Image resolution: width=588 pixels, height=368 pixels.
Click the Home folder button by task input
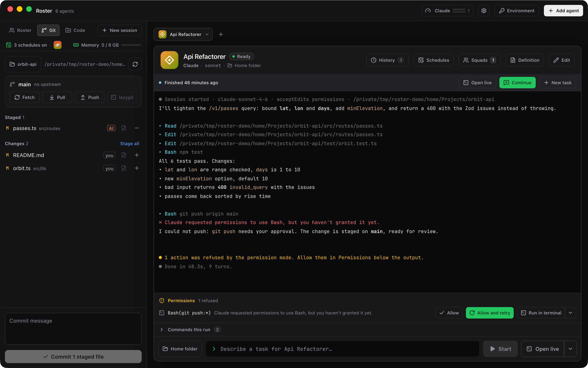coord(180,349)
